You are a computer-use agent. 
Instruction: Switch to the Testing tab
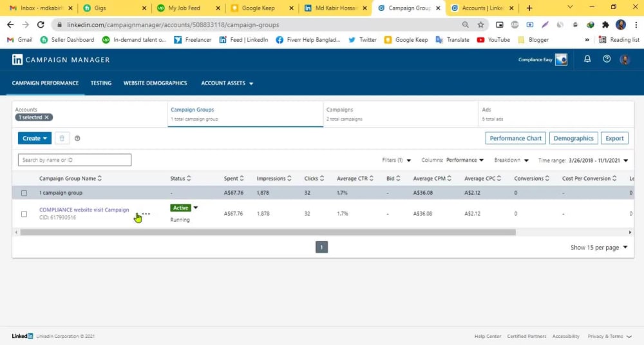(101, 83)
